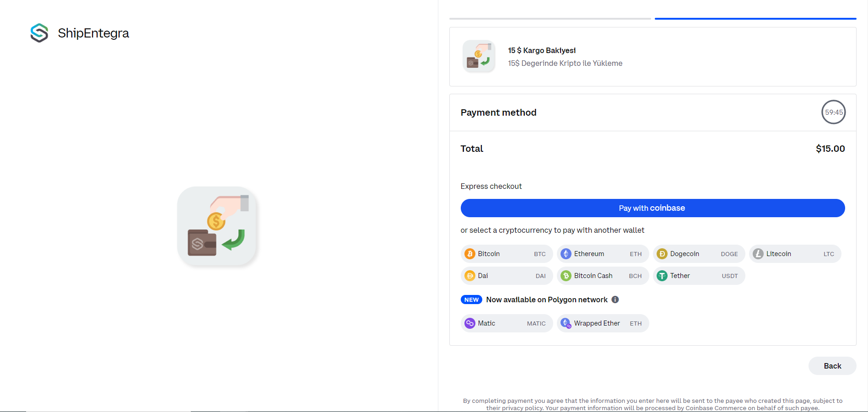This screenshot has height=412, width=868.
Task: Click the Coinbase Commerce disclaimer text
Action: (652, 404)
